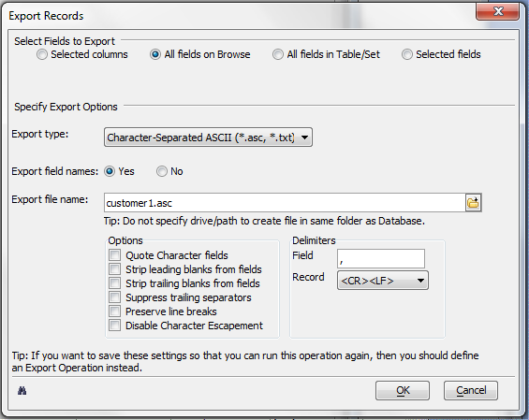Enable Preserve line breaks option
The width and height of the screenshot is (529, 420).
(x=115, y=311)
